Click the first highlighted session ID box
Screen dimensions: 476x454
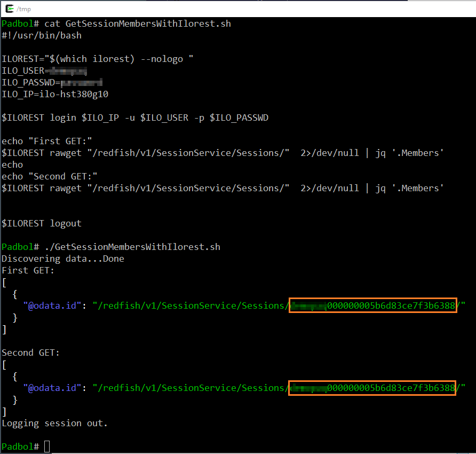[x=372, y=306]
